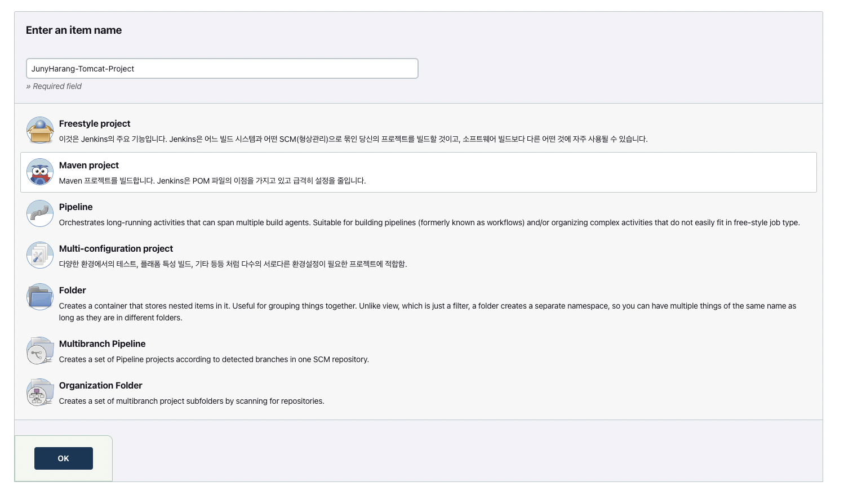
Task: Select the Organization Folder title
Action: coord(101,385)
